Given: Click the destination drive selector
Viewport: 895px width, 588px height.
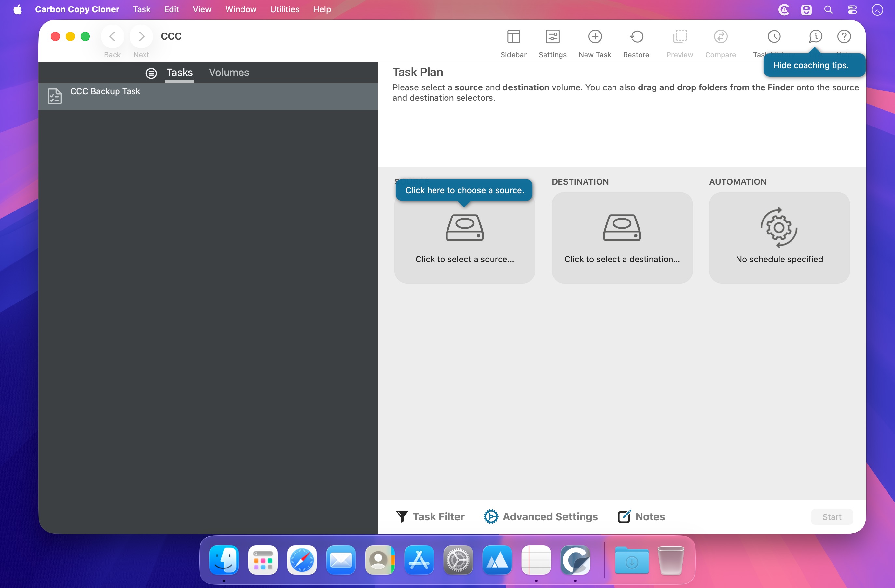Looking at the screenshot, I should click(622, 237).
